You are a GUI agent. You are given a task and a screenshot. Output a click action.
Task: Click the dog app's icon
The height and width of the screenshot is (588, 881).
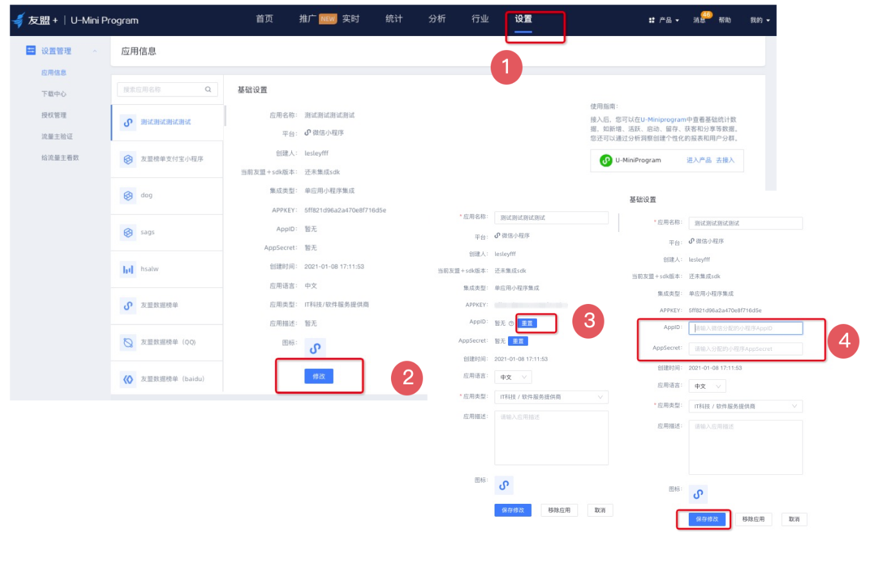[128, 195]
